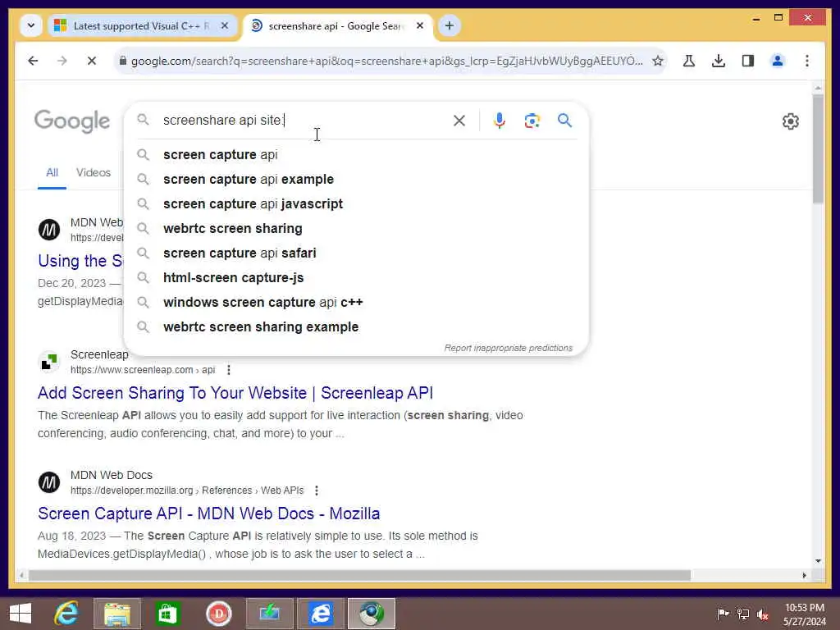Choose suggestion 'html-screen capture-js'
This screenshot has width=840, height=630.
pos(356,278)
